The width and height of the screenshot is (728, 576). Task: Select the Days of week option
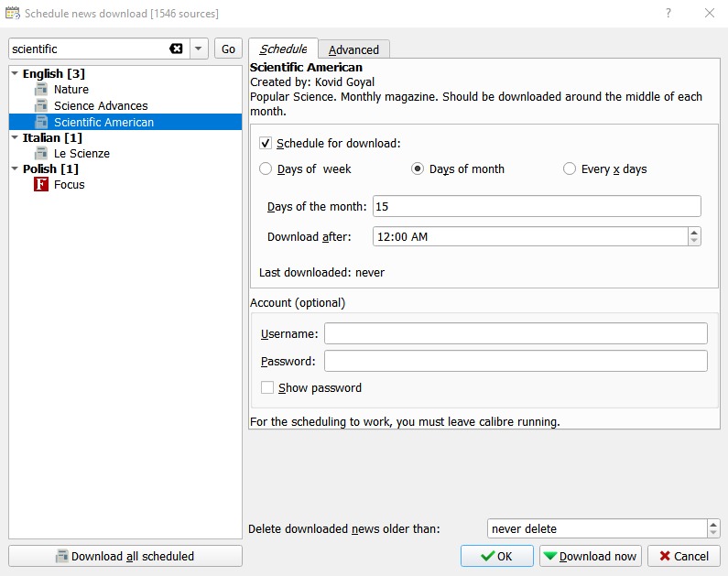point(266,168)
